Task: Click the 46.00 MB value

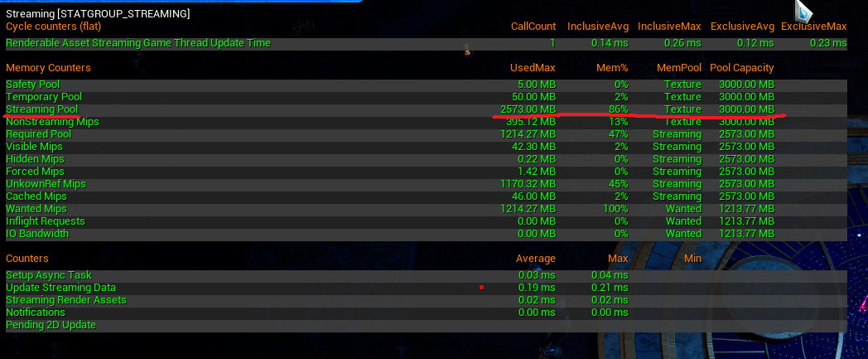Action: coord(534,196)
